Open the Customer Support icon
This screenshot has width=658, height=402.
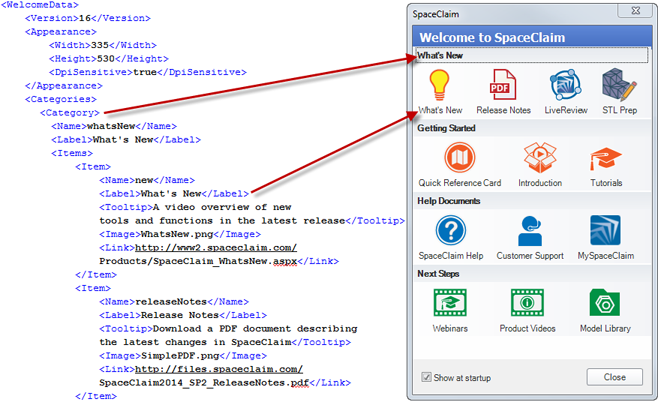pyautogui.click(x=531, y=231)
